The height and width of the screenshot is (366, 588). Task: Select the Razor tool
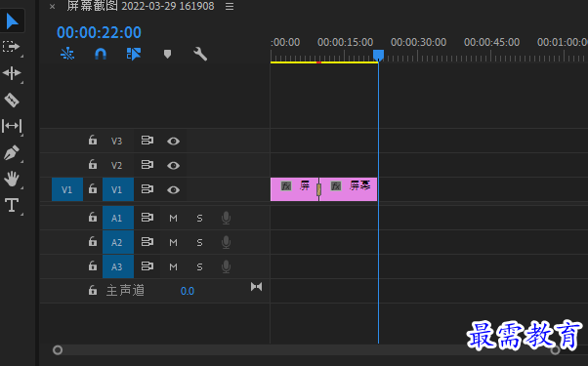(x=12, y=100)
